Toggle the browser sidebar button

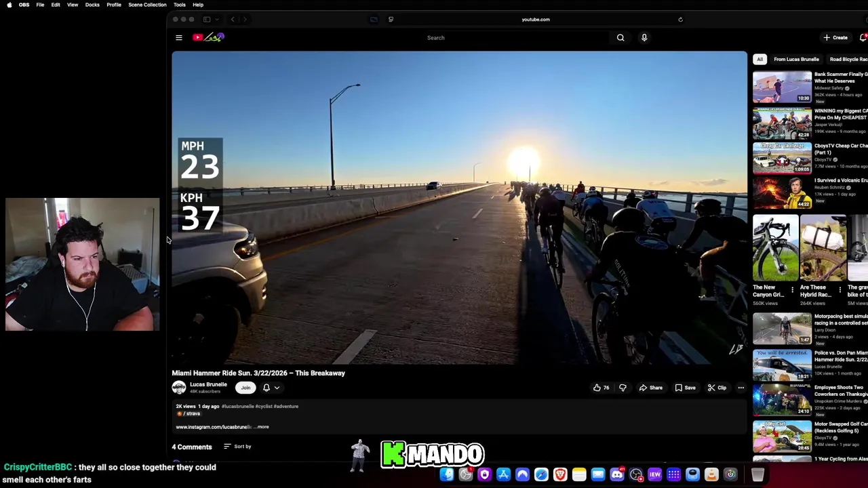click(x=207, y=20)
